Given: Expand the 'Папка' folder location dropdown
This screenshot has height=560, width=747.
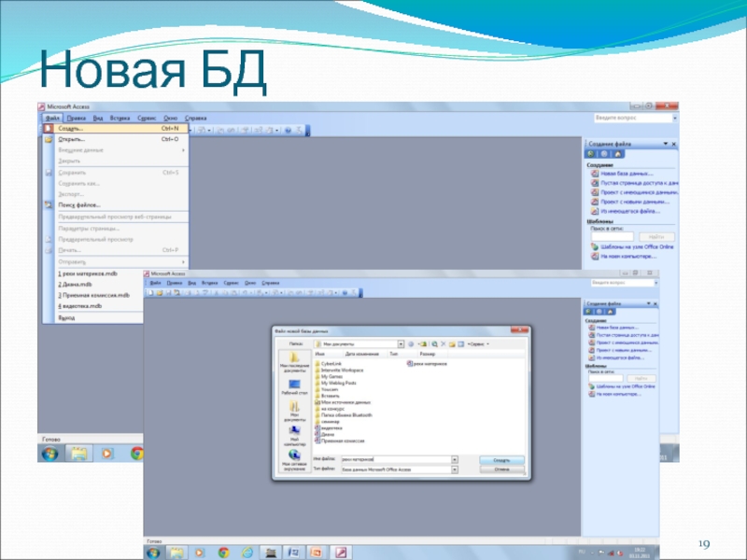Looking at the screenshot, I should (401, 343).
